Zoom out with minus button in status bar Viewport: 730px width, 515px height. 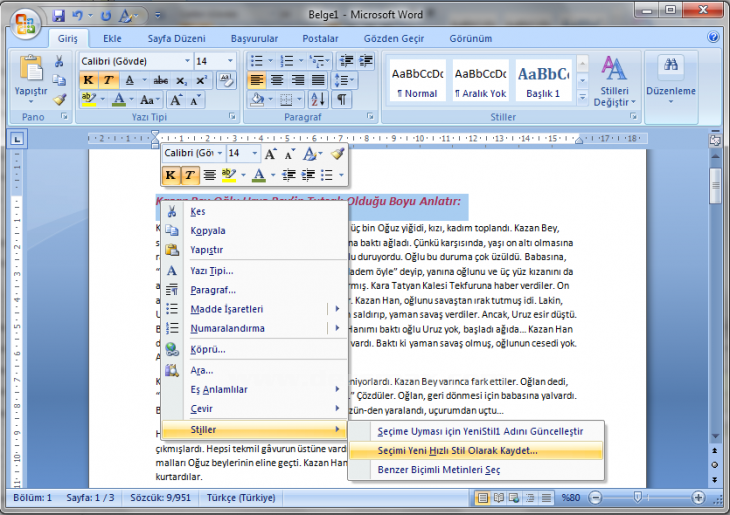click(595, 498)
